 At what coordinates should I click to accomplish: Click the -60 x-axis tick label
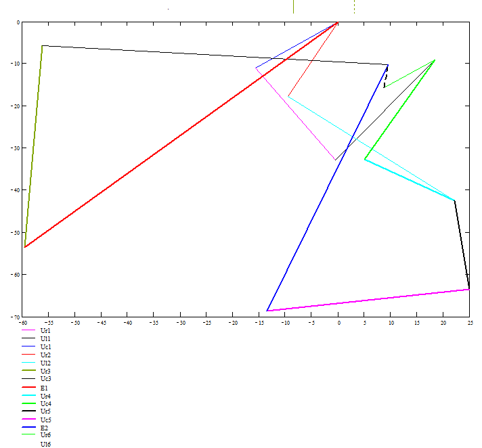pos(23,323)
